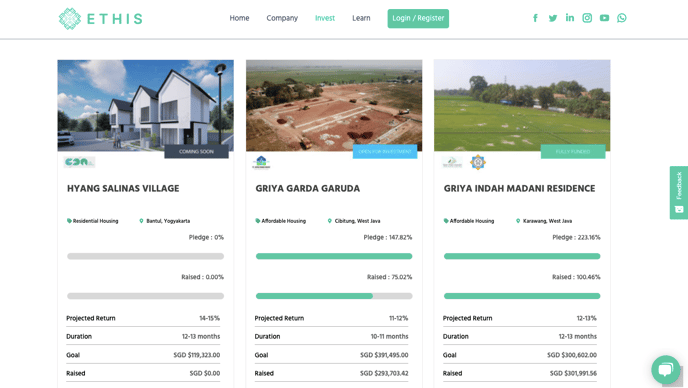This screenshot has height=388, width=688.
Task: Click the 14-15% projected return value
Action: [210, 318]
